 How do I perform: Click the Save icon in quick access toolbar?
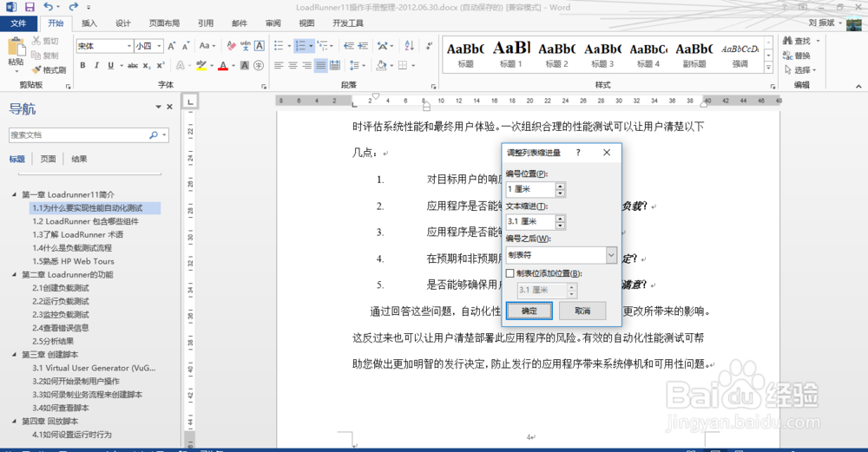coord(30,7)
